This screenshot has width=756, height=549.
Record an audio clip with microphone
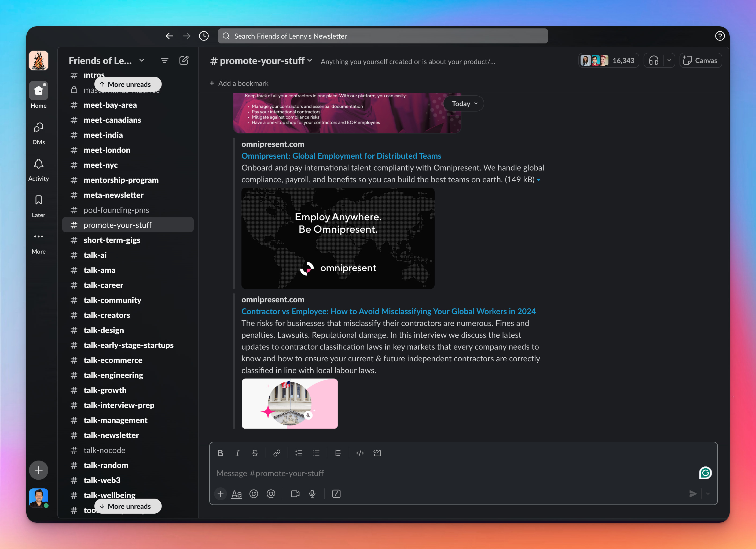click(312, 494)
